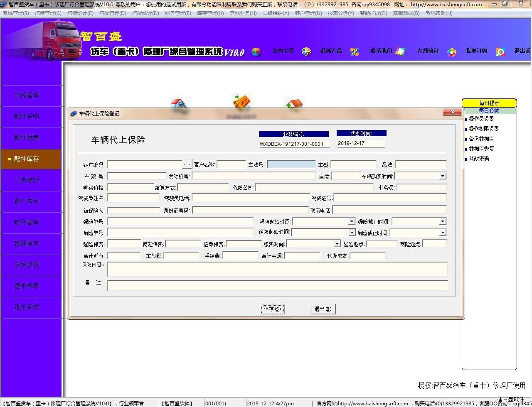Click the 客户编码 input field
Viewport: 532px width, 407px height.
[x=145, y=164]
